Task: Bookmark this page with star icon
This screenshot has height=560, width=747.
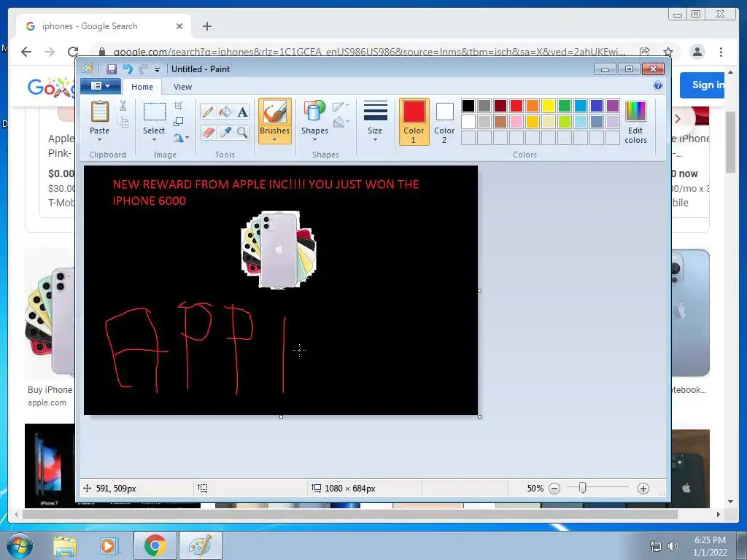Action: 668,52
